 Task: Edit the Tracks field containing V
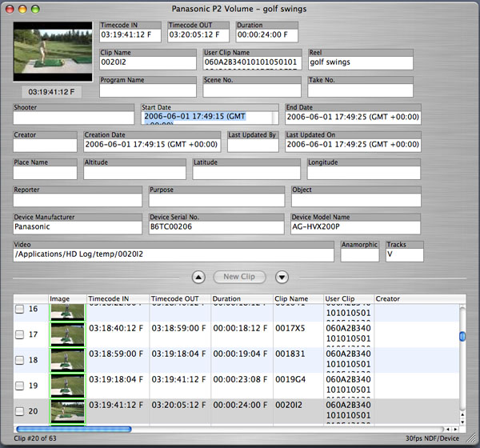pyautogui.click(x=405, y=255)
